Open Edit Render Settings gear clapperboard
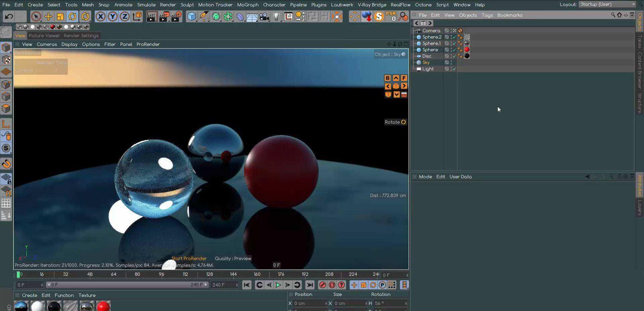644x311 pixels. point(176,16)
